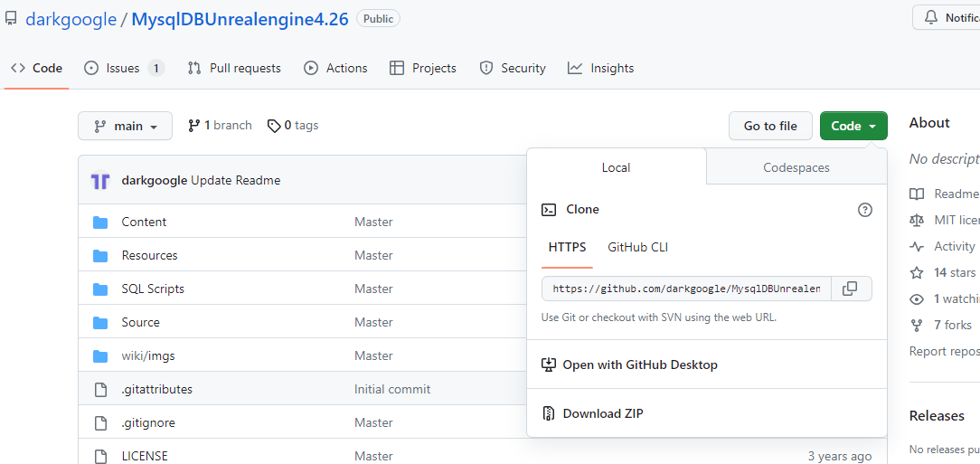Open the Projects tab
Viewport: 980px width, 464px height.
click(x=422, y=68)
